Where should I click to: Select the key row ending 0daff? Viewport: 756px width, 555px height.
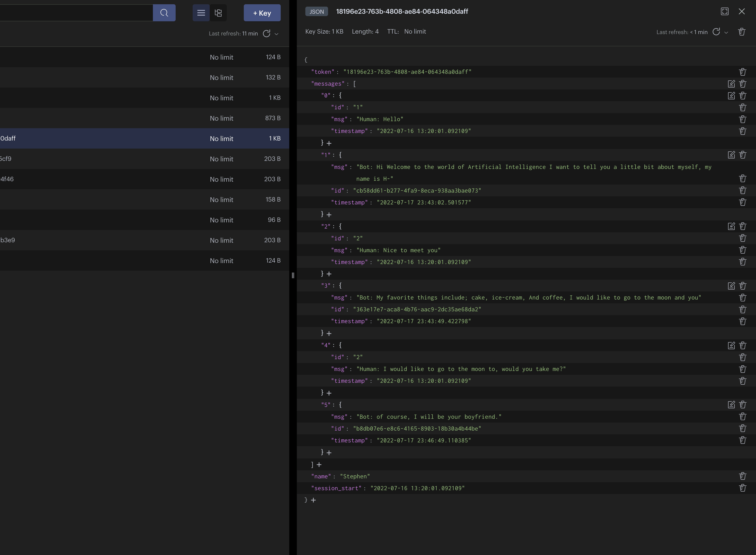click(145, 138)
